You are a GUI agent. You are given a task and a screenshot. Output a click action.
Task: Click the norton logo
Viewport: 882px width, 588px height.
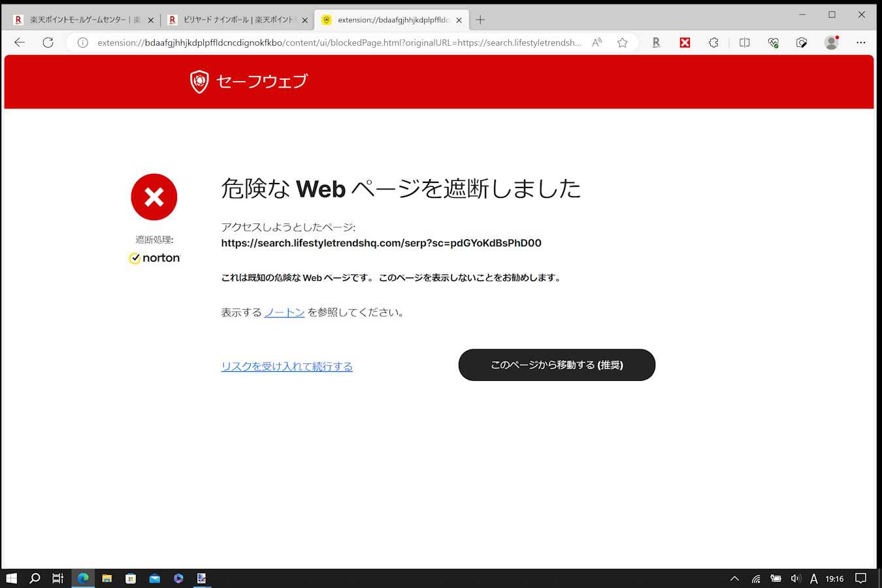tap(155, 258)
